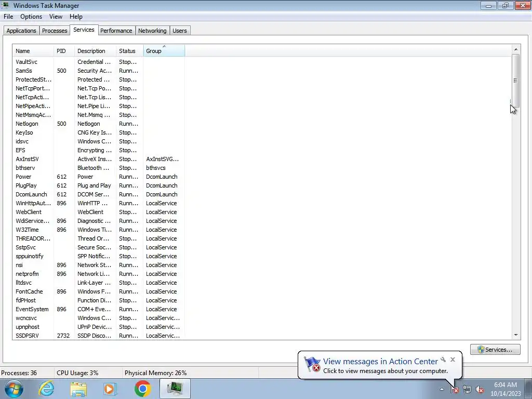Image resolution: width=532 pixels, height=399 pixels.
Task: Click the scrollbar down arrow
Action: point(516,335)
